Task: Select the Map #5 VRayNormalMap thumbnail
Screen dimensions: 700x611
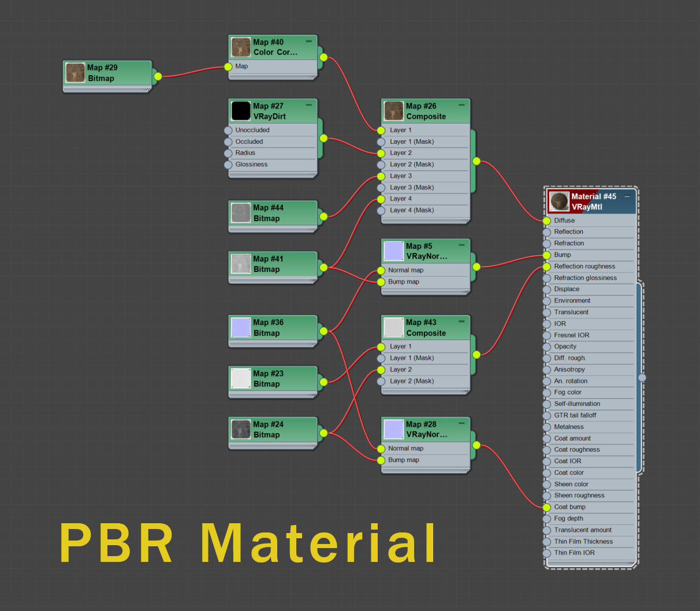Action: pyautogui.click(x=394, y=251)
